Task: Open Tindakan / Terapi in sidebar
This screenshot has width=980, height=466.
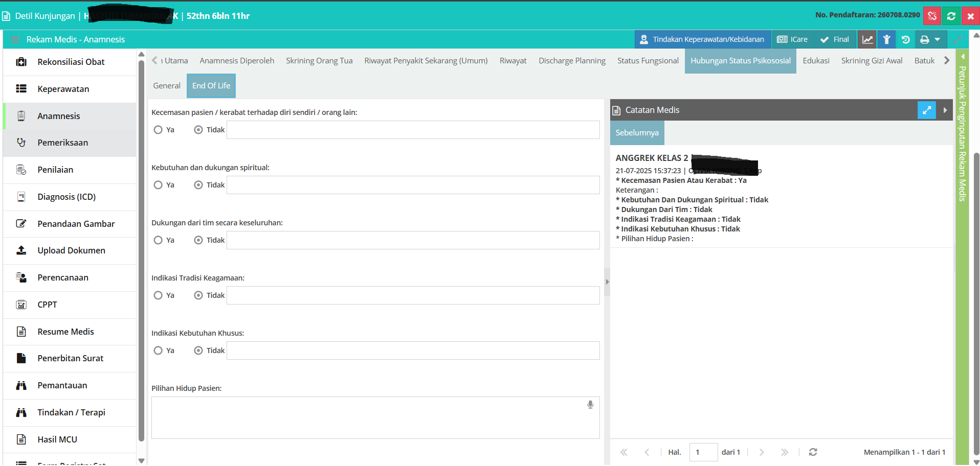Action: (x=70, y=412)
